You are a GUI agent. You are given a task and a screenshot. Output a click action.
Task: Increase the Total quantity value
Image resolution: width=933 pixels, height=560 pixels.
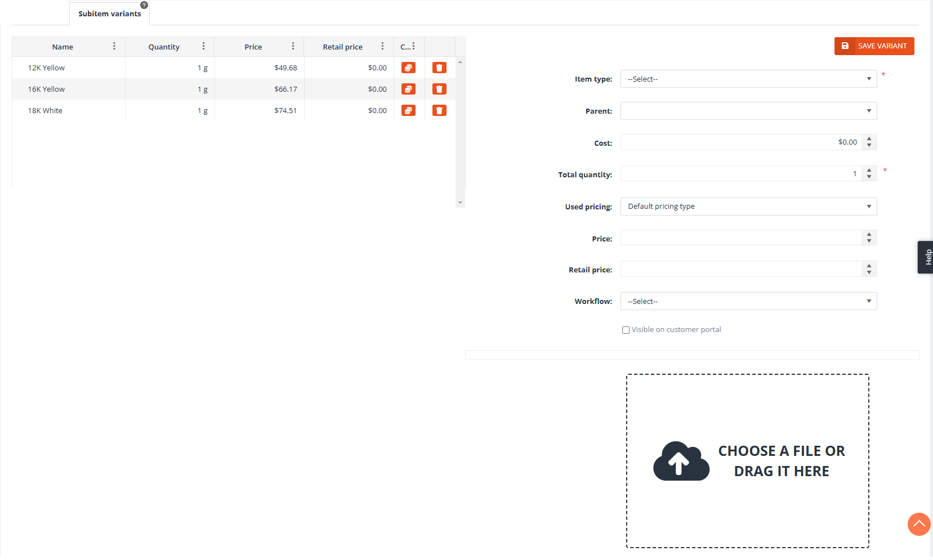pos(869,171)
